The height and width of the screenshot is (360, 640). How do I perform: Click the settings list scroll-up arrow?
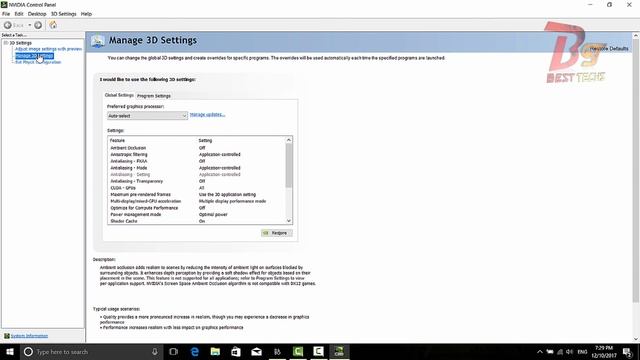289,140
